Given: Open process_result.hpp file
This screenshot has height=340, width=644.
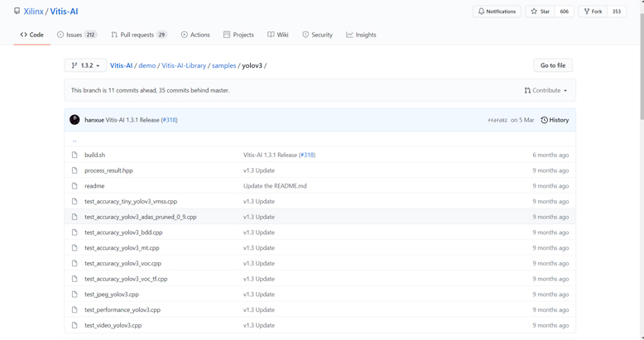Looking at the screenshot, I should tap(108, 170).
